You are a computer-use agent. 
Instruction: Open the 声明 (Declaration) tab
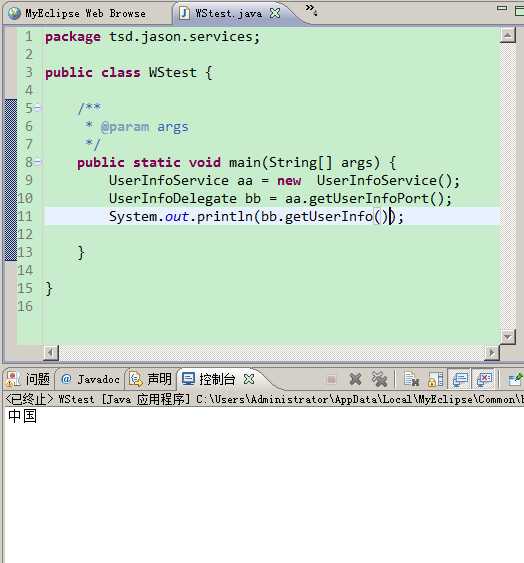[151, 379]
